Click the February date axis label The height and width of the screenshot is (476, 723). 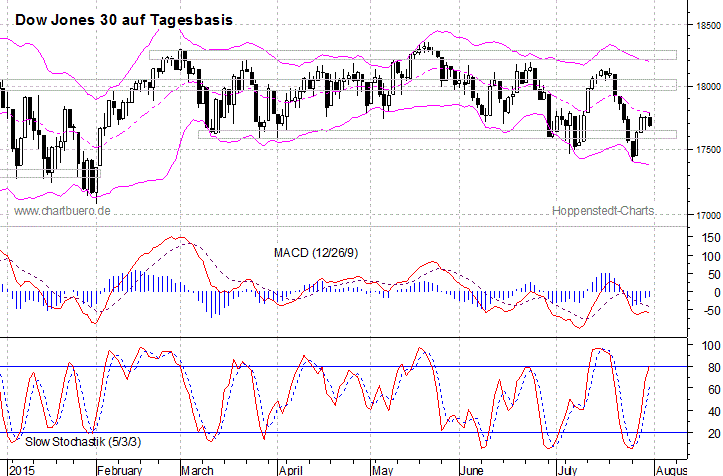119,470
